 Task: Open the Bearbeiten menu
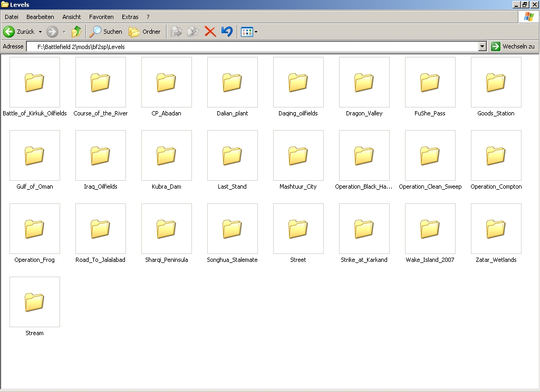(x=40, y=17)
